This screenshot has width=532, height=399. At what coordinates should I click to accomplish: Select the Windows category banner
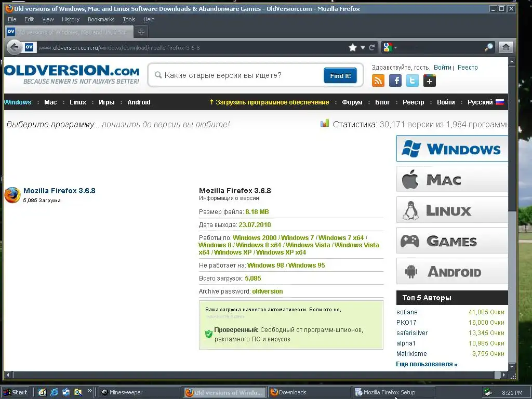pos(452,149)
